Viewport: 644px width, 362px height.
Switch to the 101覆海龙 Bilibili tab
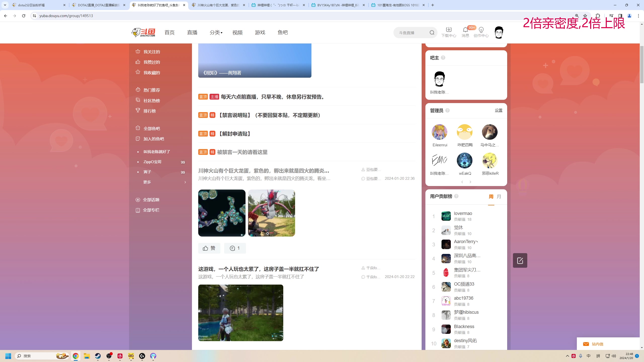click(398, 5)
